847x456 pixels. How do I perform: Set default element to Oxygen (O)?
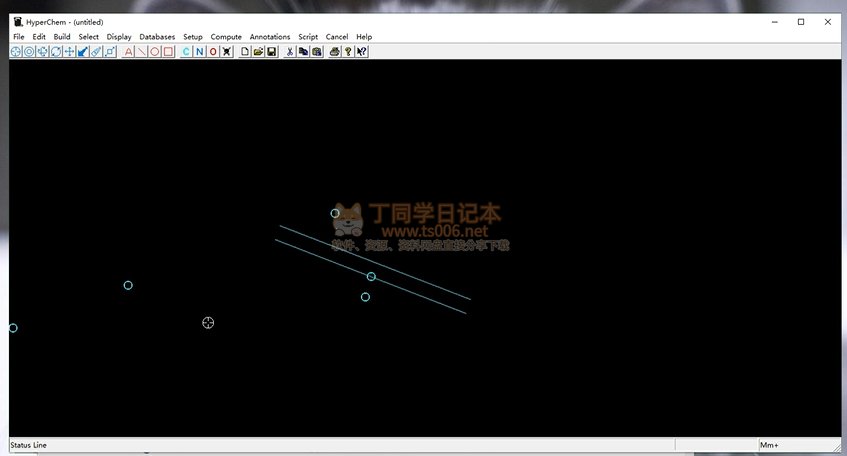point(213,51)
